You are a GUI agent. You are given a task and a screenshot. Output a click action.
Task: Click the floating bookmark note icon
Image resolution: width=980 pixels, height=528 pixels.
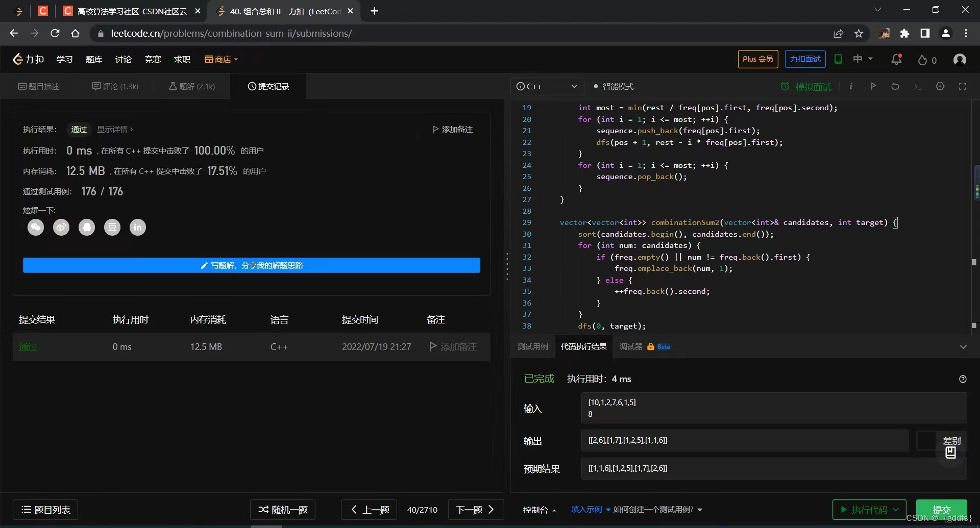tap(950, 452)
